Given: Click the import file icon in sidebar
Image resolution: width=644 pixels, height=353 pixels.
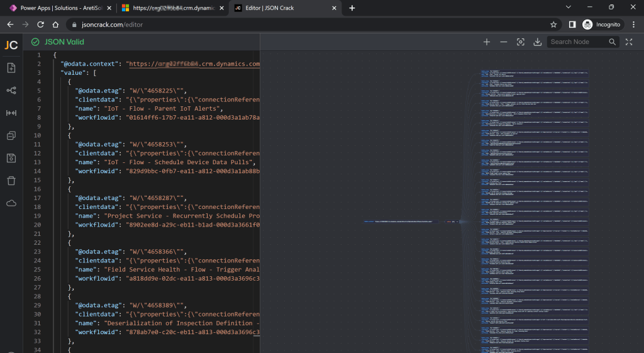Looking at the screenshot, I should [x=11, y=68].
